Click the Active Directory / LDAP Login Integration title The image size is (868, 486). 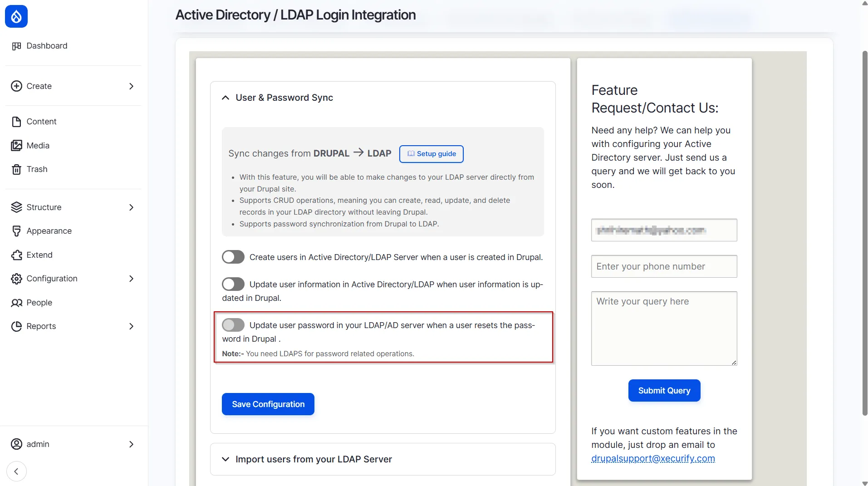pyautogui.click(x=295, y=15)
